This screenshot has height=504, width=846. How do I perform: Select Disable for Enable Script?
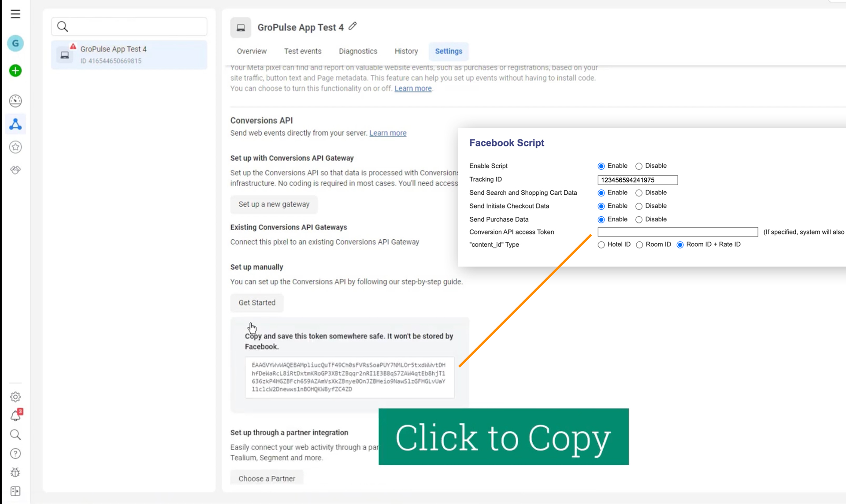click(638, 166)
